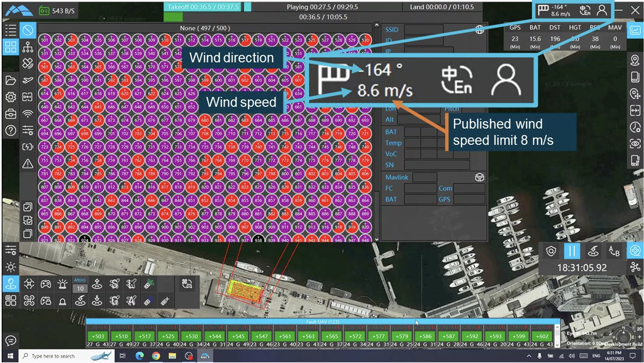
Task: Open the sliders with gear parameter icon
Action: point(28,130)
